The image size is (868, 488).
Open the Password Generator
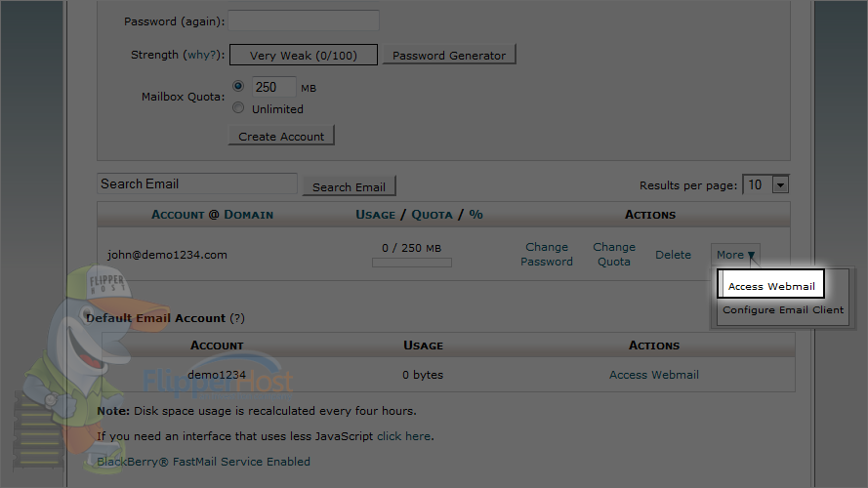(x=449, y=55)
